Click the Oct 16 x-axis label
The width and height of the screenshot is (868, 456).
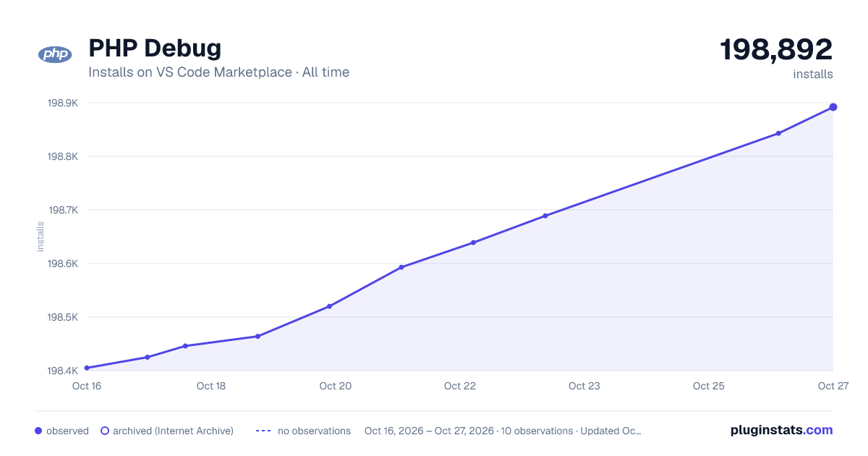click(x=87, y=386)
